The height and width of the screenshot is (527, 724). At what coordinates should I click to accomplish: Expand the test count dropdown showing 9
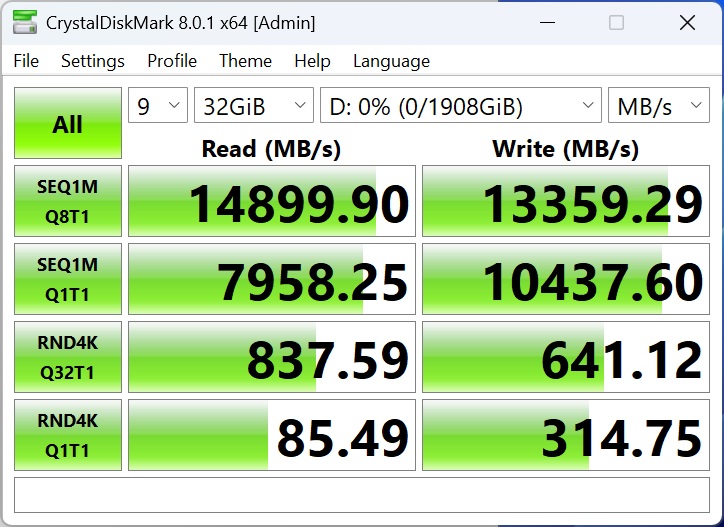click(158, 105)
